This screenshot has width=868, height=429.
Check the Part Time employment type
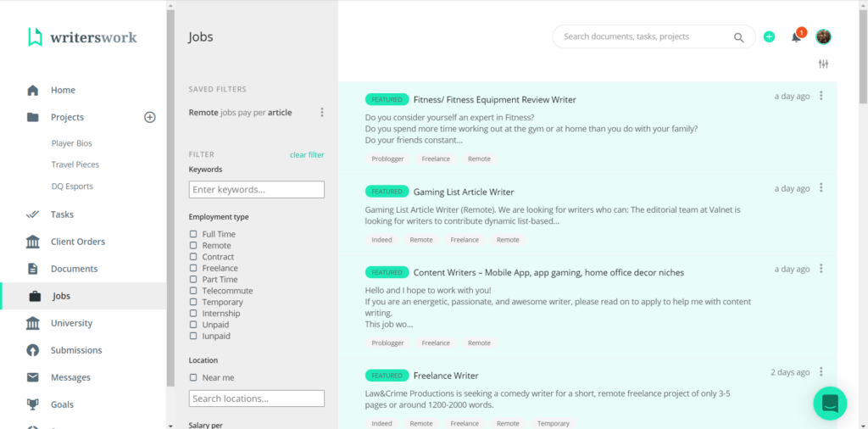click(x=193, y=280)
